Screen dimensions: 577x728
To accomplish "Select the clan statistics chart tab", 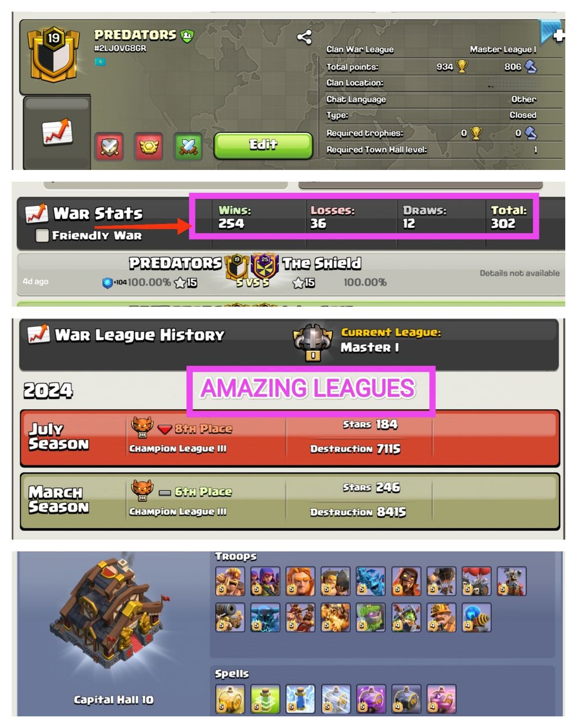I will click(x=57, y=132).
